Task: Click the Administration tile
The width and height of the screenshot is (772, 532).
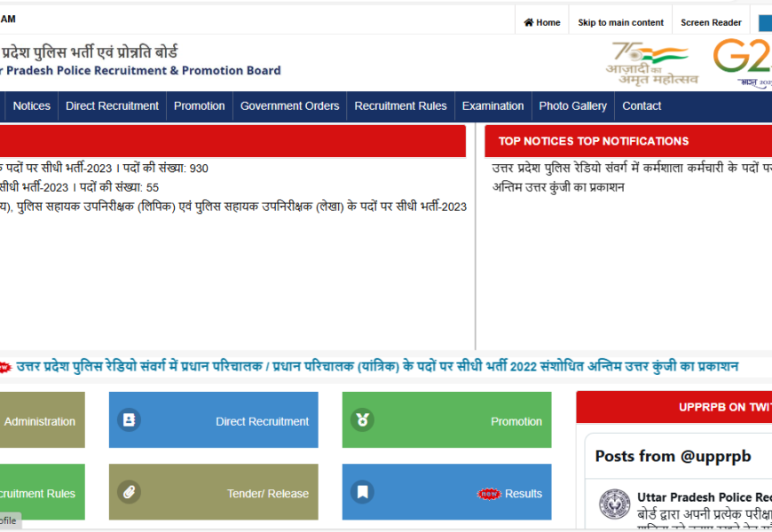Action: [x=40, y=421]
